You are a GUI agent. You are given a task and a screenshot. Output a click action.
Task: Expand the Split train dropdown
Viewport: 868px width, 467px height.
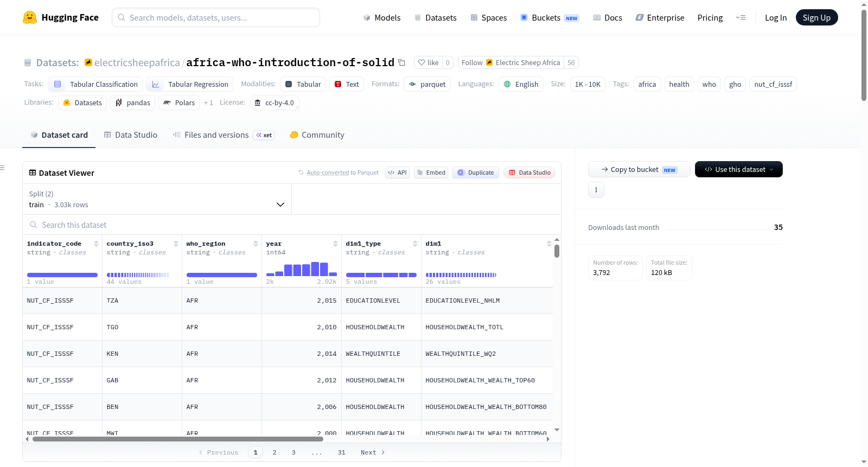tap(157, 199)
